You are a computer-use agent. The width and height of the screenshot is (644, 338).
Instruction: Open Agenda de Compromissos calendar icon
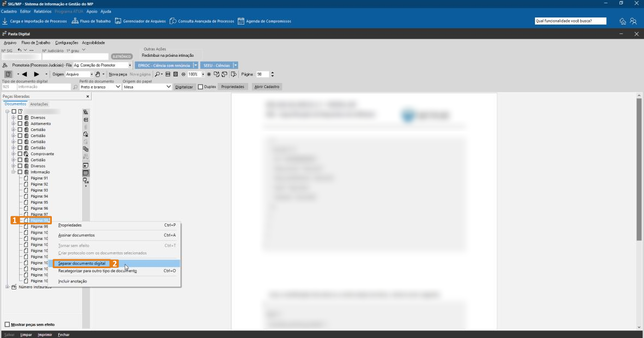[240, 21]
